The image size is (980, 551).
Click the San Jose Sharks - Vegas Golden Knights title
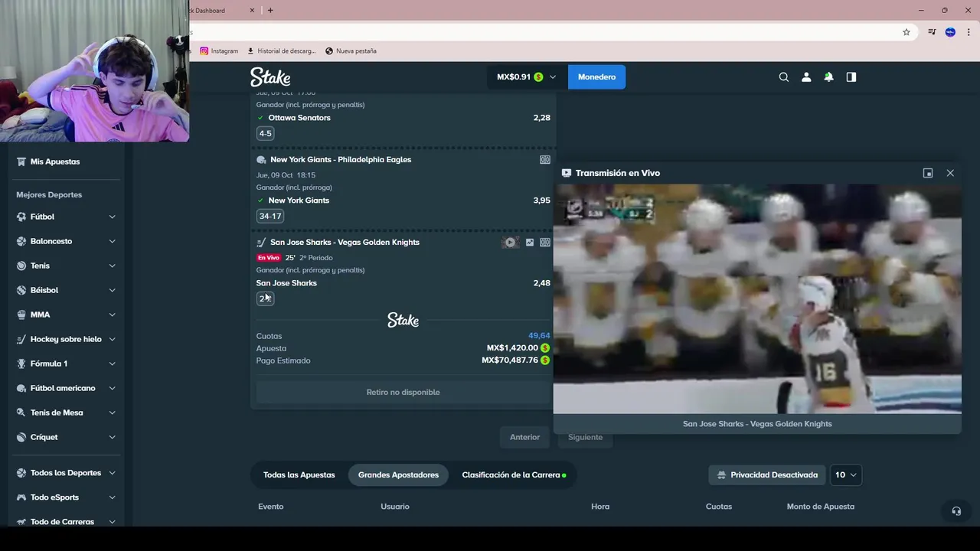tap(345, 243)
